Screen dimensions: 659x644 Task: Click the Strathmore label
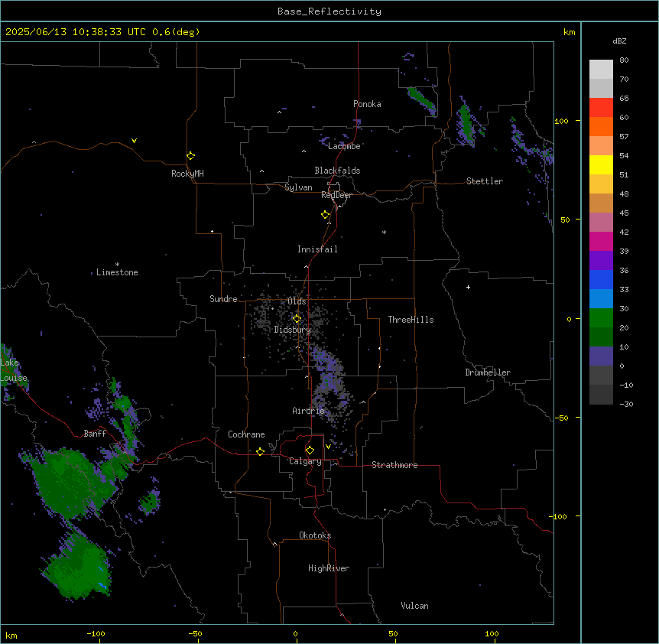click(x=394, y=465)
